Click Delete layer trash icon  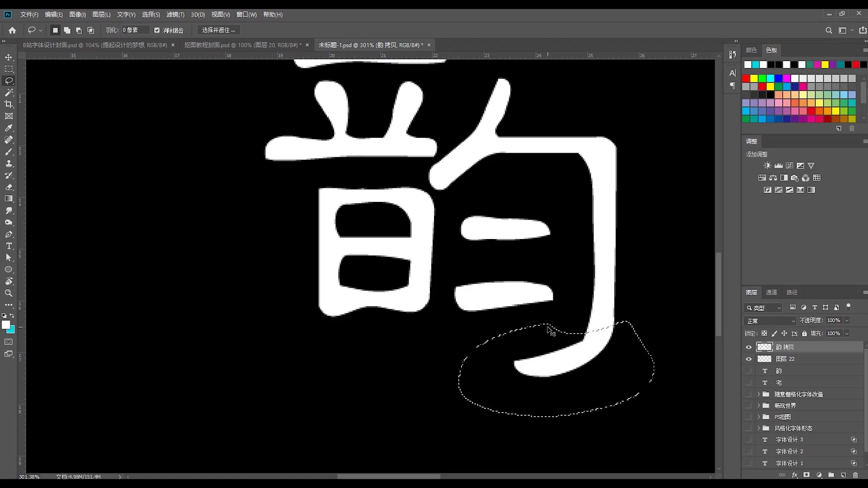855,475
